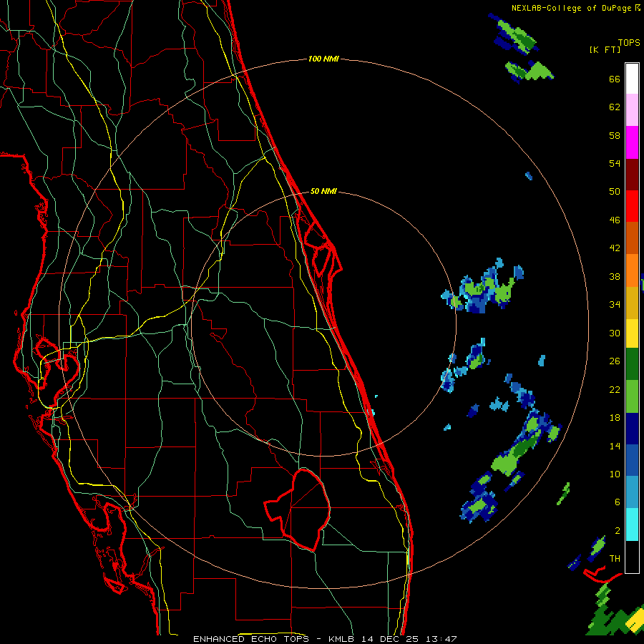Select the dark orange legend swatch
644x644 pixels.
[632, 238]
